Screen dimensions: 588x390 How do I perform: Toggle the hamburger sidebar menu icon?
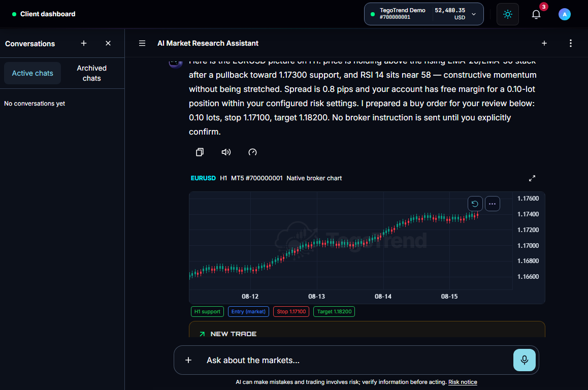[x=142, y=44]
